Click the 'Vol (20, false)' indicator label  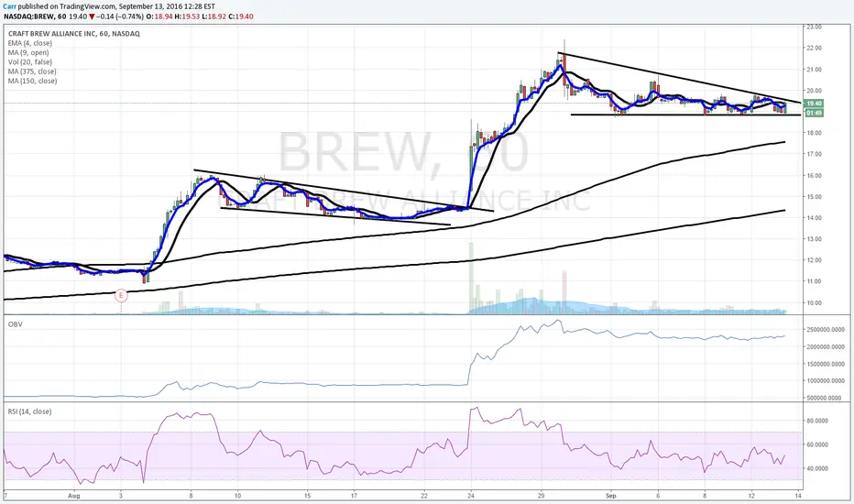point(30,62)
